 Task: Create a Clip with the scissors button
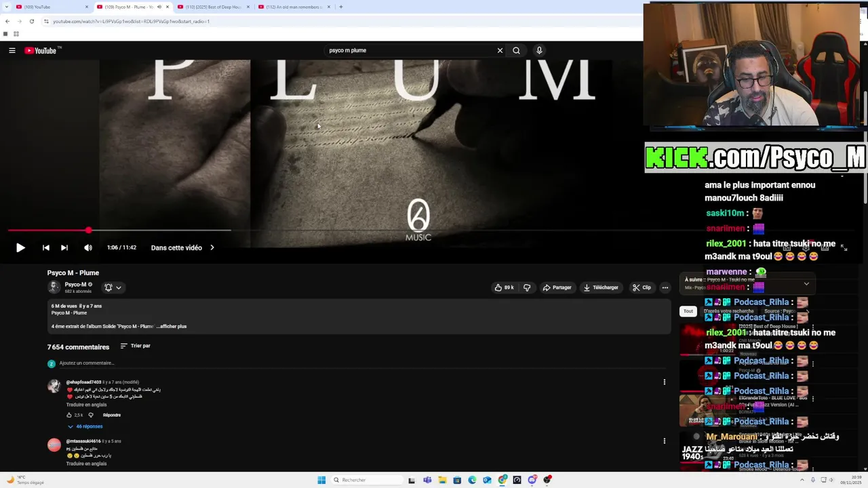642,287
